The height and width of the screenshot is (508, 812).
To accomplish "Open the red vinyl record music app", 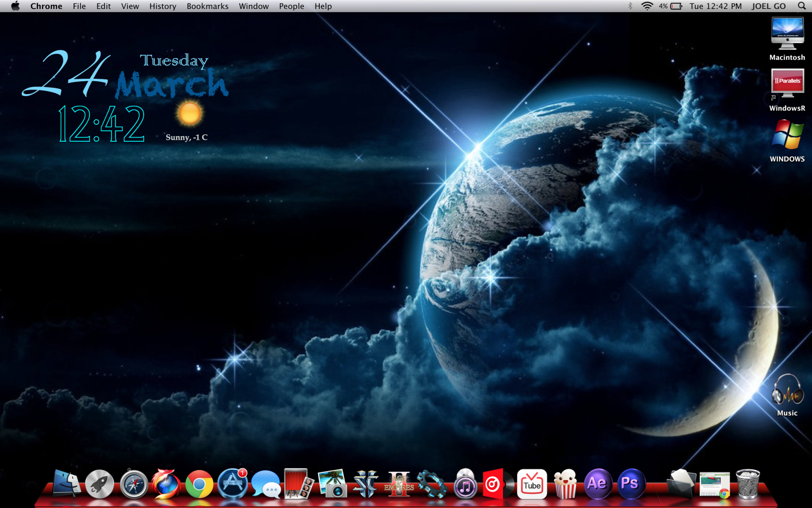I will 498,484.
